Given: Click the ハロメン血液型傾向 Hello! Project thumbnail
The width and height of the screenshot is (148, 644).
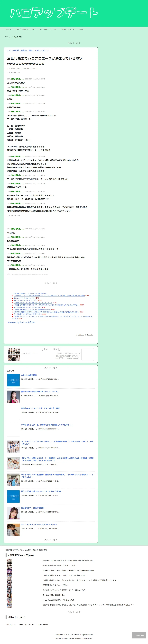Looking at the screenshot, I should (13, 380).
